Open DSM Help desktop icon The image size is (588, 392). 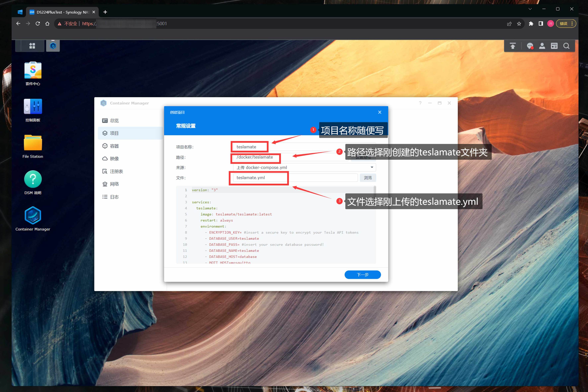coord(33,179)
